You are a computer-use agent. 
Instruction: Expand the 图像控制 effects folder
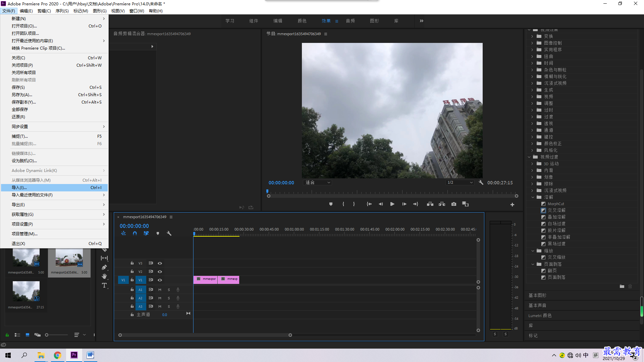click(532, 43)
